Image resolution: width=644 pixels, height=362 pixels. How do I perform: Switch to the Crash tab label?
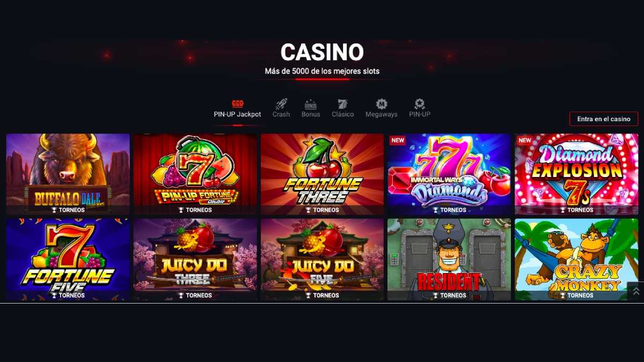(x=281, y=114)
